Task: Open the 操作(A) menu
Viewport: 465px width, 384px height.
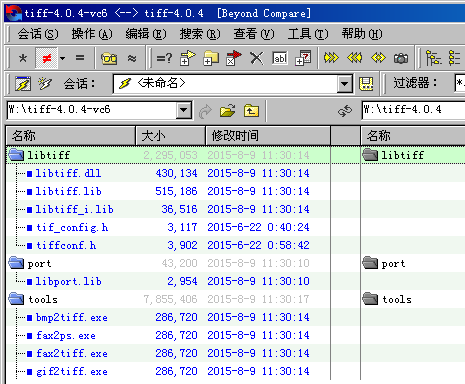Action: coord(92,34)
